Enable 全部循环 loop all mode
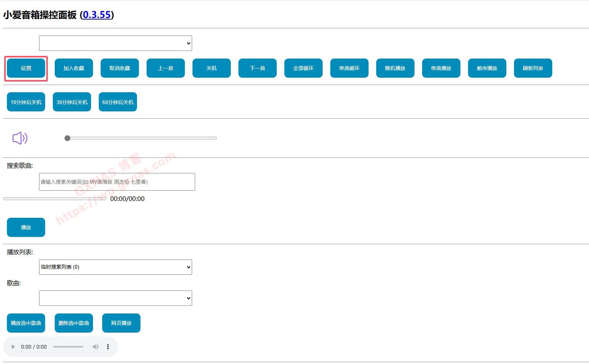Viewport: 589px width, 364px height. point(303,68)
